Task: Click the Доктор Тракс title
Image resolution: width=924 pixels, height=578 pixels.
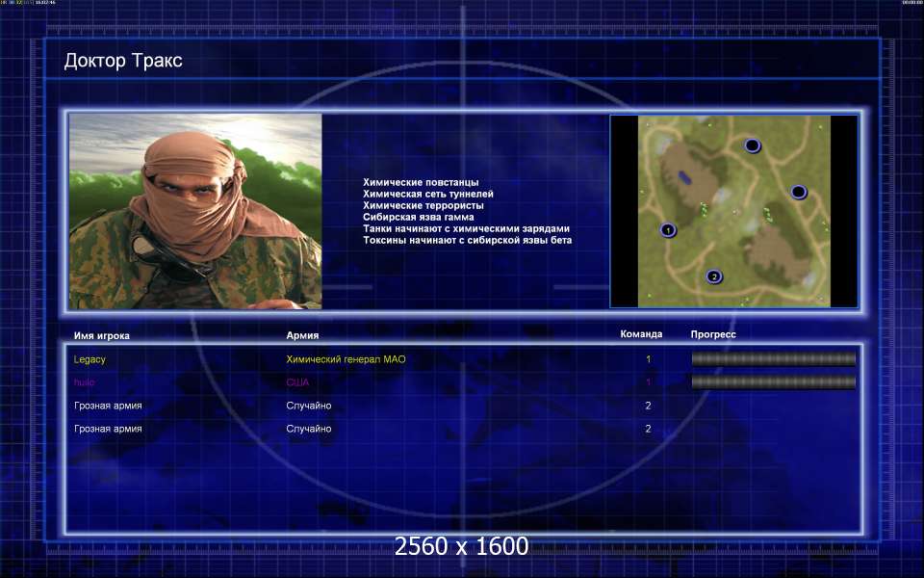Action: [123, 61]
